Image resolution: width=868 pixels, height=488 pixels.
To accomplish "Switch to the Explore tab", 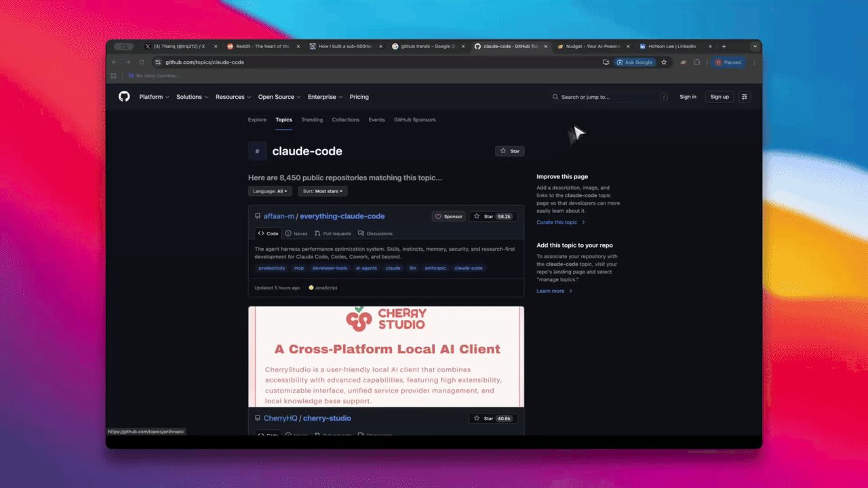I will tap(257, 120).
